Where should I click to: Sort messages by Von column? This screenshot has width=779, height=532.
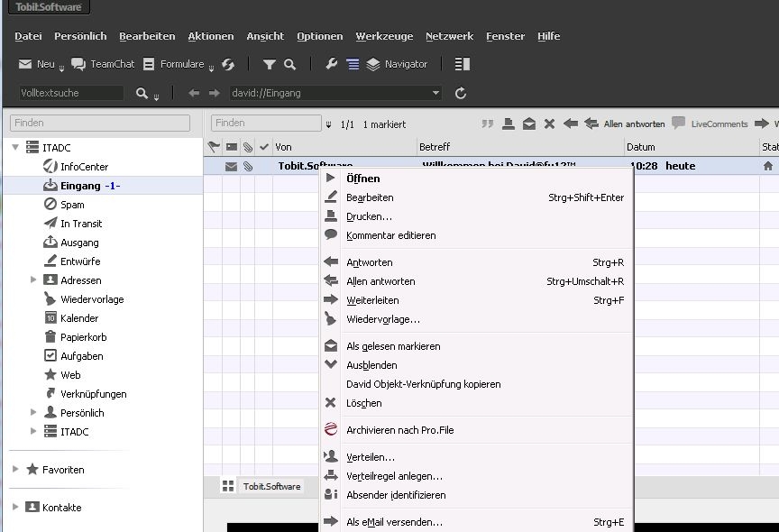[344, 147]
